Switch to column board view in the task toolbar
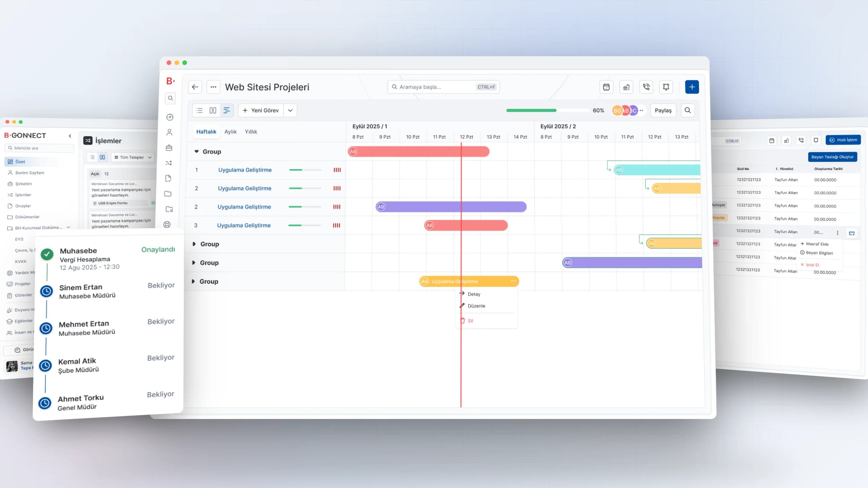Image resolution: width=868 pixels, height=488 pixels. (x=213, y=110)
